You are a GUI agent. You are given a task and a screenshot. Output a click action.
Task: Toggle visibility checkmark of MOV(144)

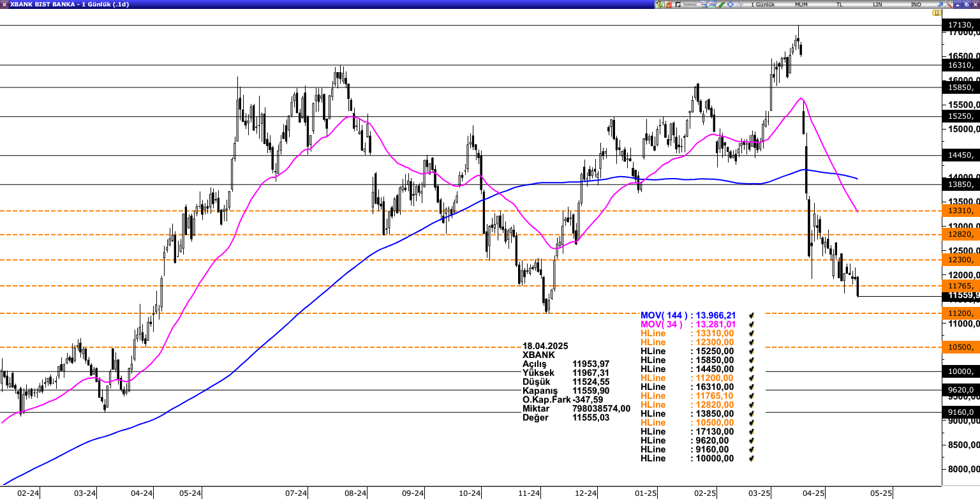pyautogui.click(x=752, y=315)
